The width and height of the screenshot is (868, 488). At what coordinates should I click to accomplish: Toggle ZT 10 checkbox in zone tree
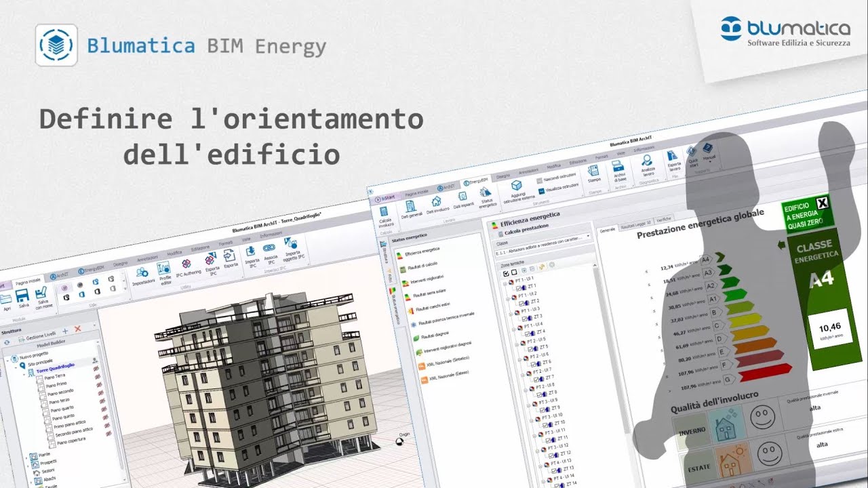(x=545, y=424)
